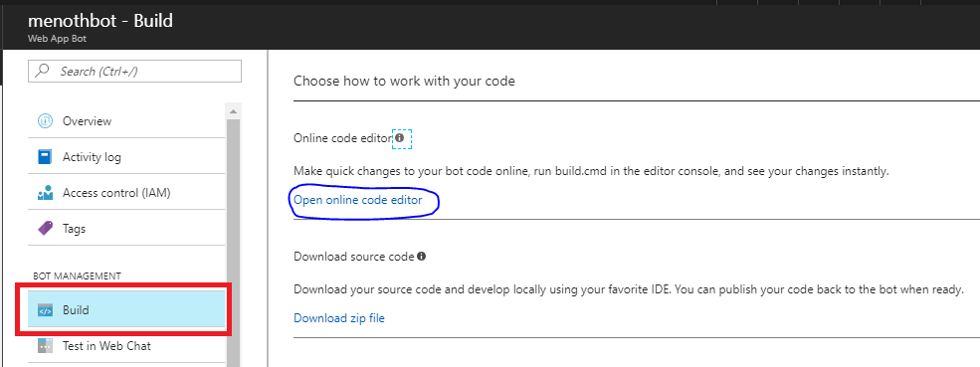Click the Build code-bracket icon
The width and height of the screenshot is (980, 367).
(x=45, y=310)
